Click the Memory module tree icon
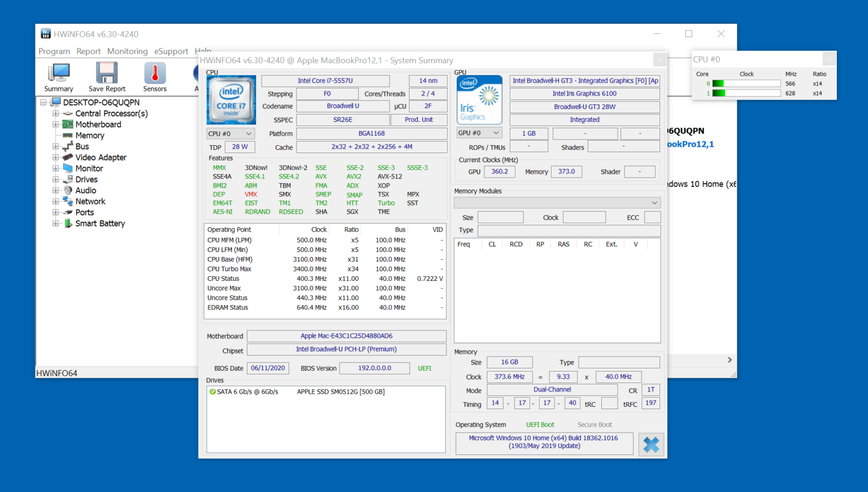The width and height of the screenshot is (868, 492). [x=68, y=136]
